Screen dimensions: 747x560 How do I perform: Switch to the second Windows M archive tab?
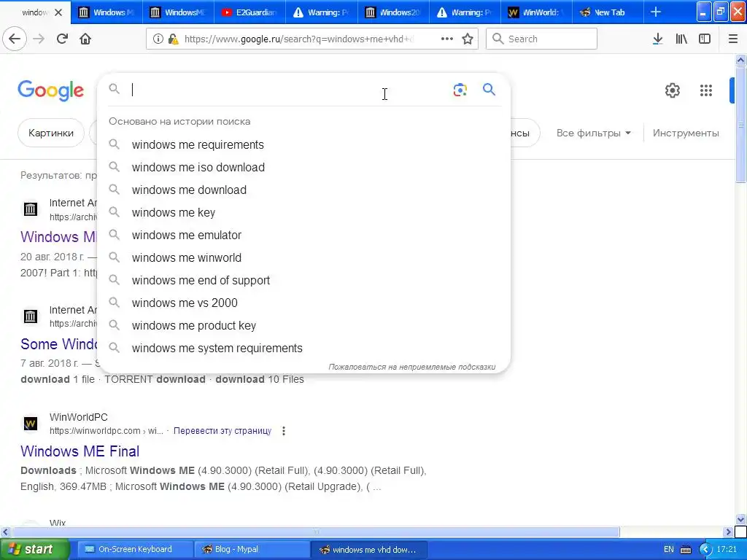(107, 12)
